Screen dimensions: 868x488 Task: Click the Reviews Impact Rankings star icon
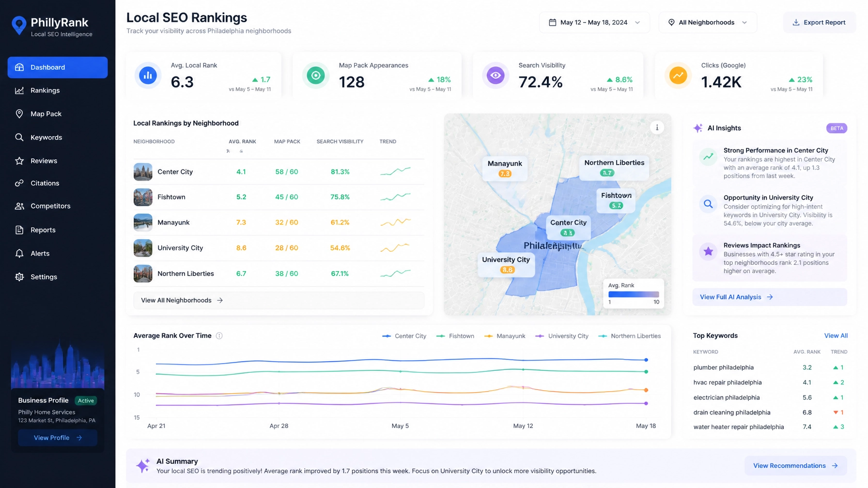tap(708, 251)
